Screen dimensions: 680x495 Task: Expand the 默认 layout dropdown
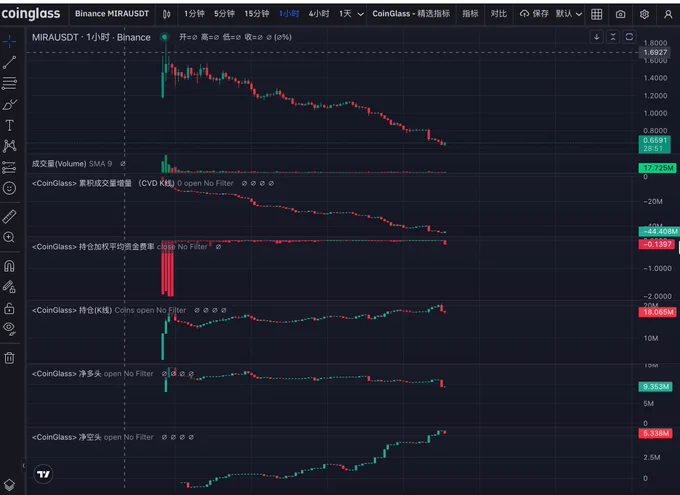[x=569, y=14]
